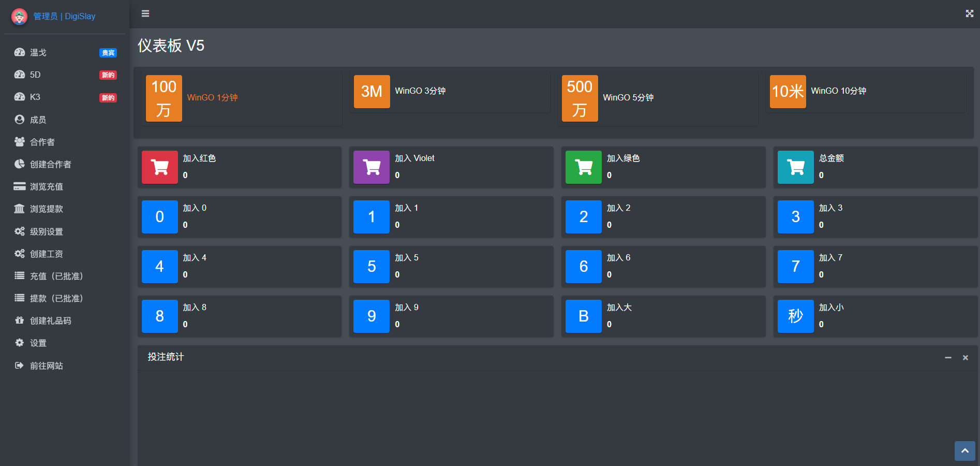Open the K3 game section
The width and height of the screenshot is (980, 466).
[20, 97]
